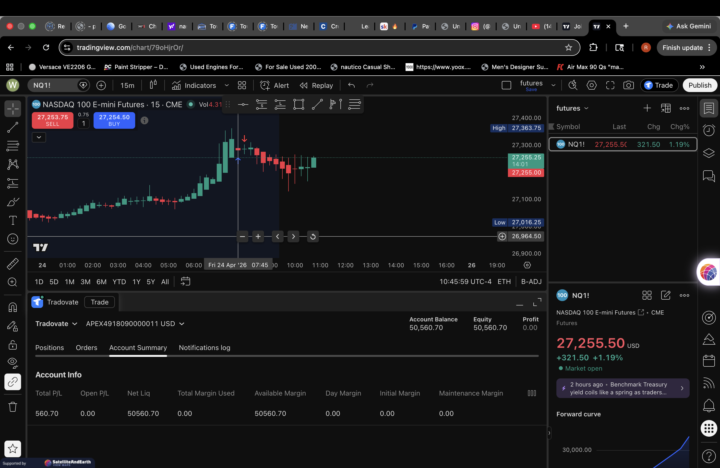Open indicator templates grid icon
720x468 pixels.
pos(242,85)
